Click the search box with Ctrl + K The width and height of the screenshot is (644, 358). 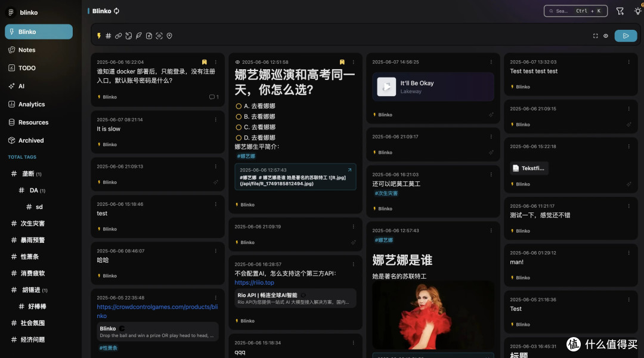click(575, 11)
